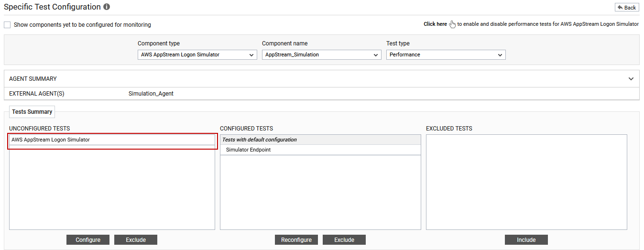Click 'Tests with default configuration' header row
This screenshot has height=250, width=644.
[320, 140]
